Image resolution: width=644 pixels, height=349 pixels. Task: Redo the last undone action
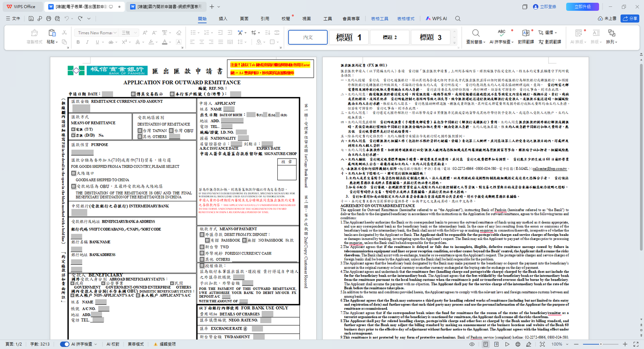80,19
